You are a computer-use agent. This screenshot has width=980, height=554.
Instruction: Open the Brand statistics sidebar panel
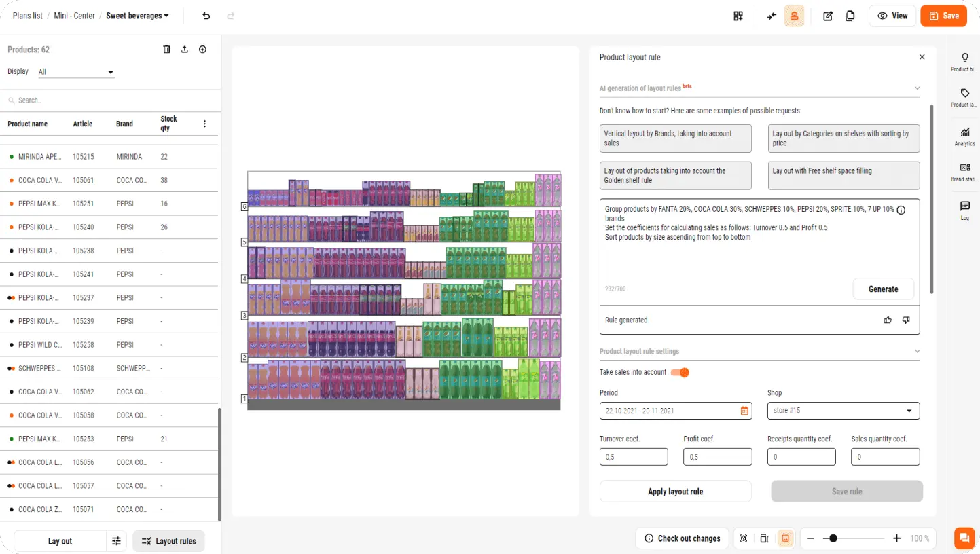[964, 172]
